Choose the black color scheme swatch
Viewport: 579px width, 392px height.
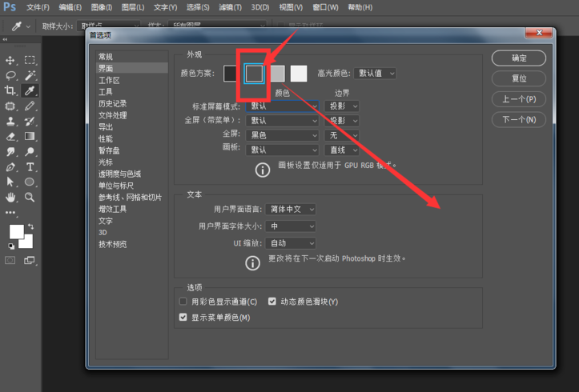231,74
